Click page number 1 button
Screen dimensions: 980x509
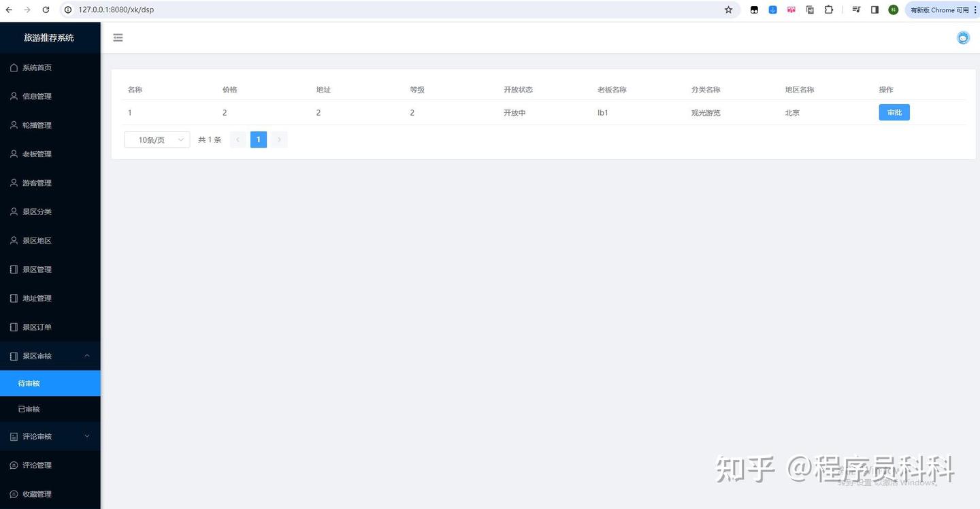pos(259,139)
